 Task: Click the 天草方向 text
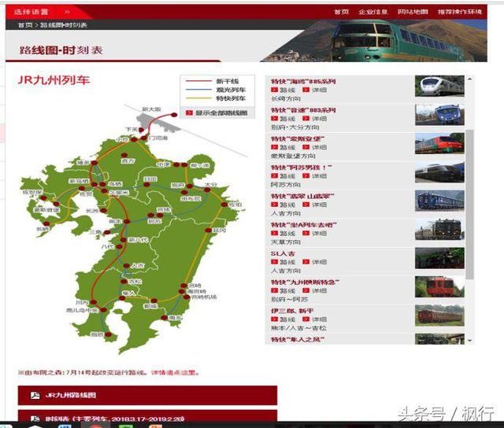coord(286,242)
